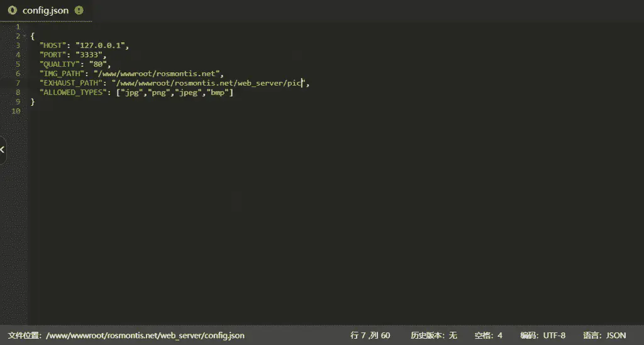This screenshot has width=644, height=345.
Task: Click line number 7 in the gutter
Action: click(18, 83)
